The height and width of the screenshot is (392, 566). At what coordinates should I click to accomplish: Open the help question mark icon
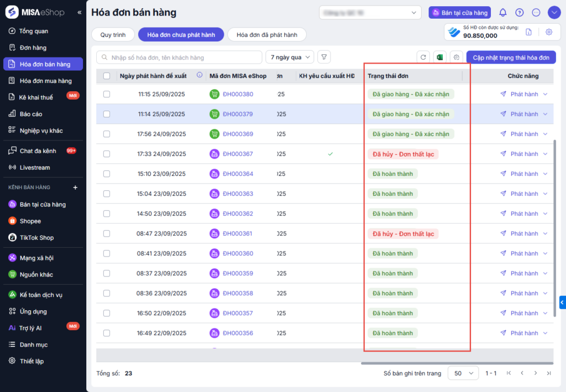click(519, 13)
